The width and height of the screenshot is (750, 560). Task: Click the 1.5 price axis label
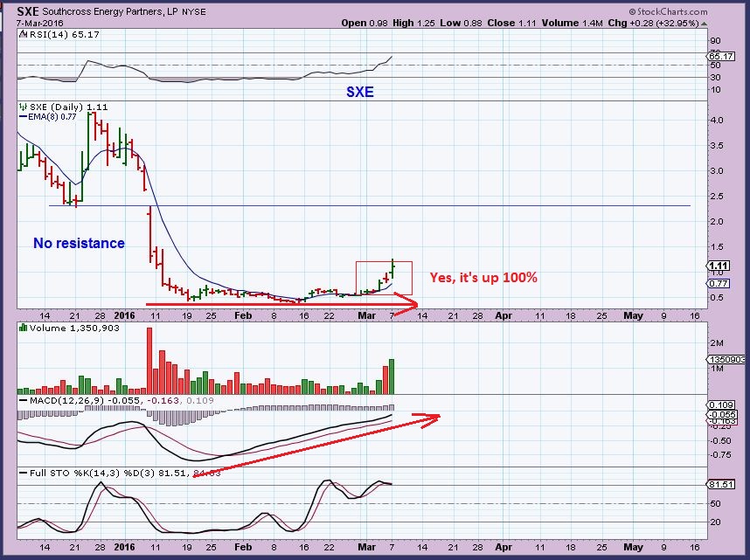[x=717, y=247]
